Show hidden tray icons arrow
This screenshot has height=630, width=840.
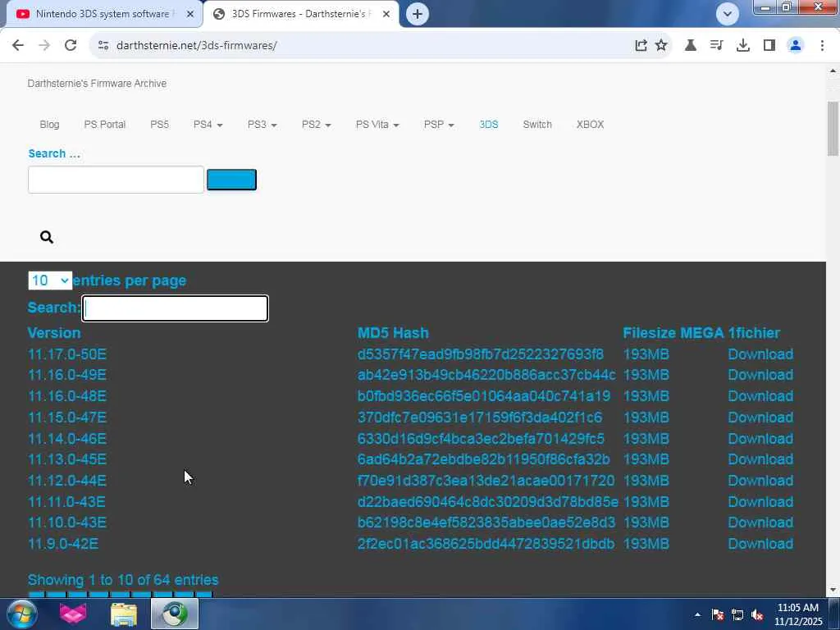point(697,614)
